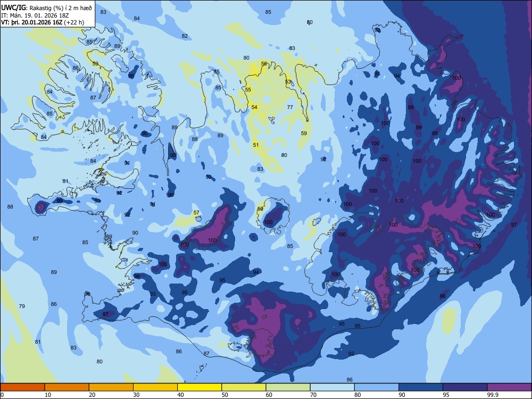Image resolution: width=532 pixels, height=399 pixels.
Task: Click the purple legend swatch above 99.9
Action: [x=509, y=387]
